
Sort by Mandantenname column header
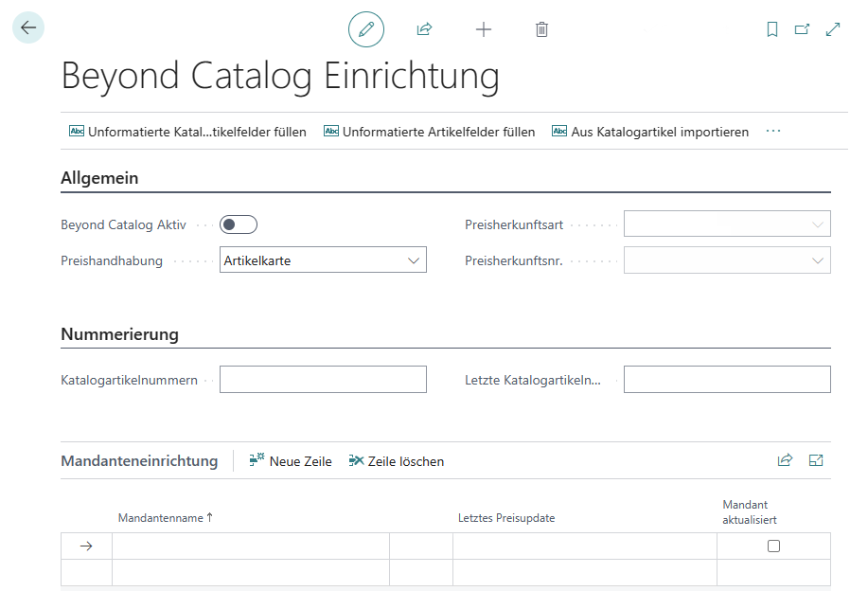(x=165, y=518)
